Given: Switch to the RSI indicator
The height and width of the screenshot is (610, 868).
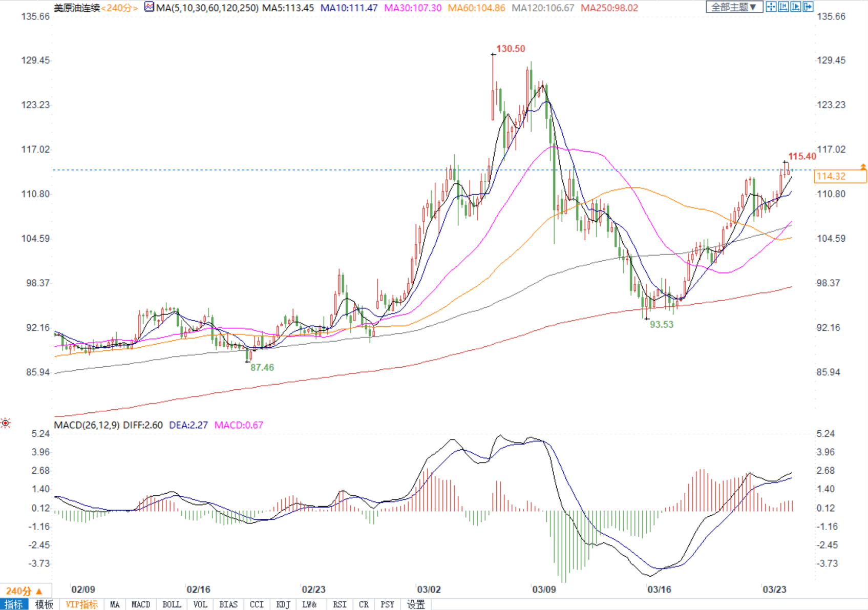Looking at the screenshot, I should point(339,605).
